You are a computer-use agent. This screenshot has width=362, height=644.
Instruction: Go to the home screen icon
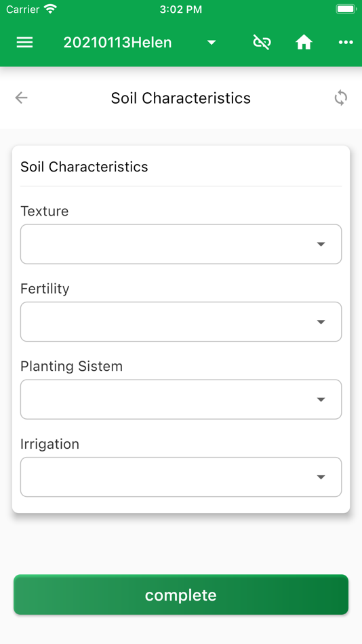304,42
